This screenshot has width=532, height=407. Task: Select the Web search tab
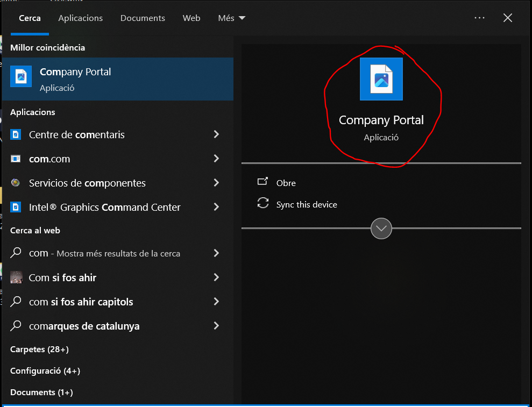pyautogui.click(x=191, y=18)
